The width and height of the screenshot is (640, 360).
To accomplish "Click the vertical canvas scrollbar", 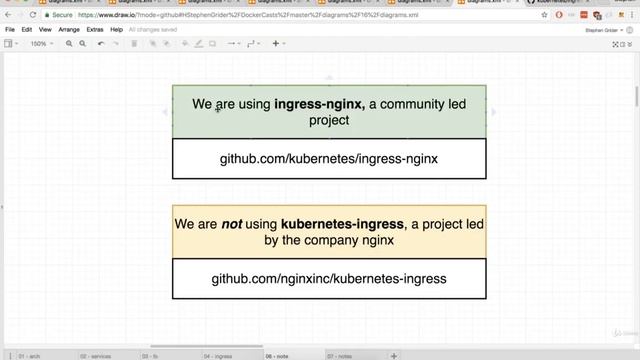I will [x=636, y=96].
